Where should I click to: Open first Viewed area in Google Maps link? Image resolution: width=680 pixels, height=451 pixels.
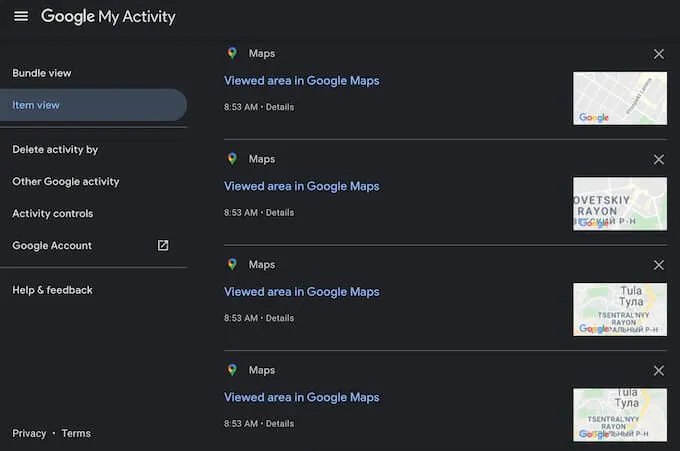[x=301, y=81]
